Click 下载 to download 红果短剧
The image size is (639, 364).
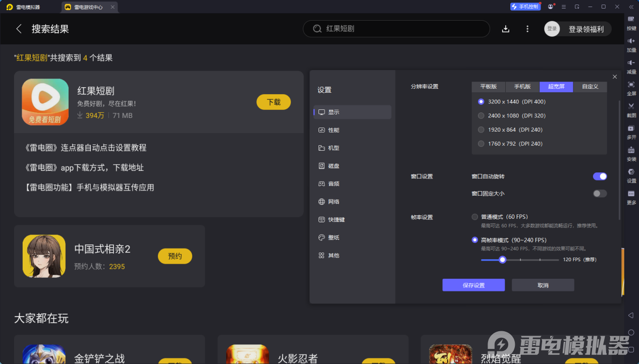[x=273, y=102]
